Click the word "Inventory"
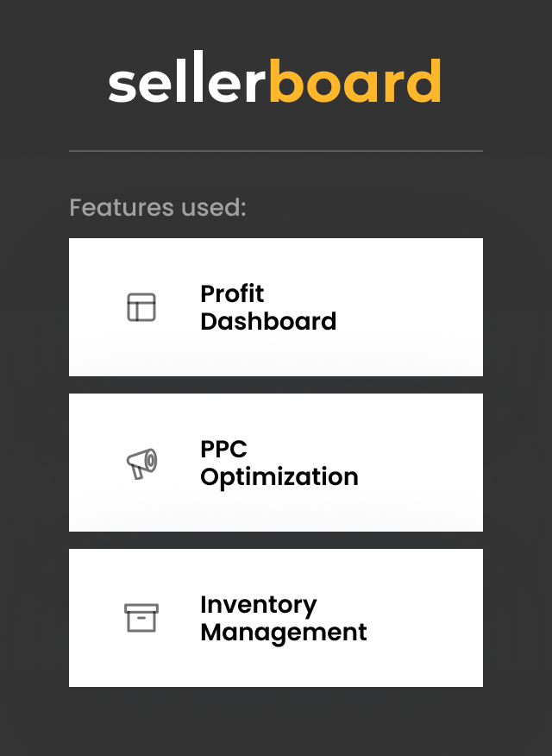The height and width of the screenshot is (756, 552). (x=258, y=605)
